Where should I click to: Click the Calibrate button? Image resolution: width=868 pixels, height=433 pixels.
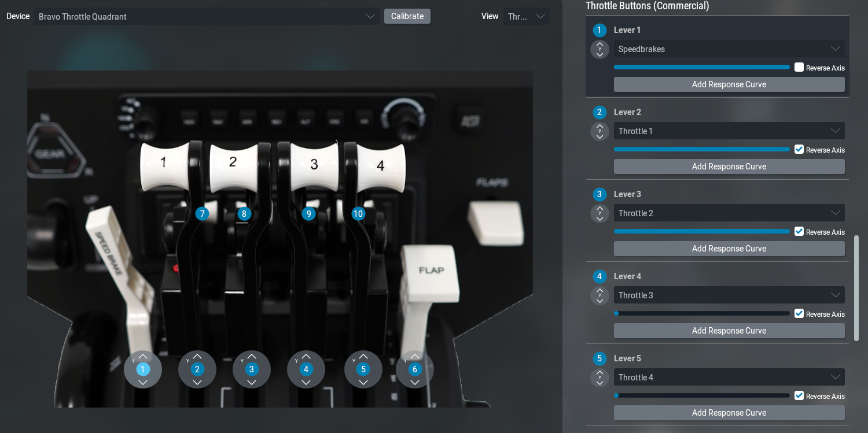(407, 16)
